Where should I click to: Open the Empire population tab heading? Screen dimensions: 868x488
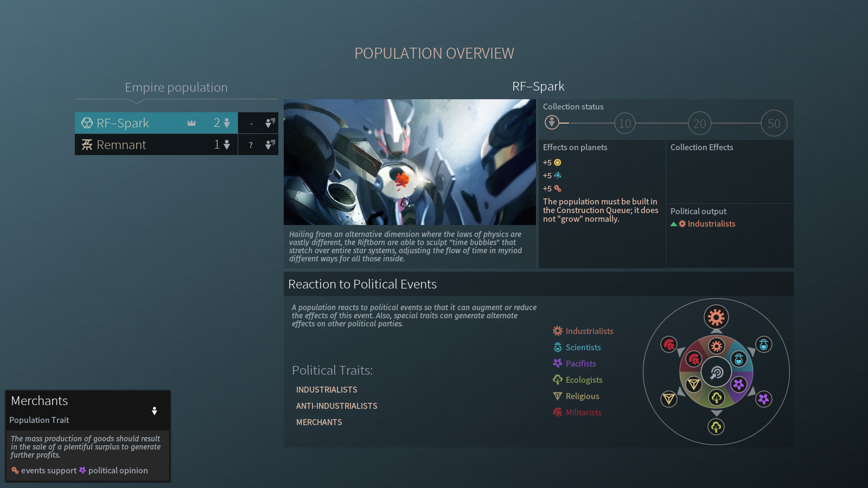tap(176, 87)
